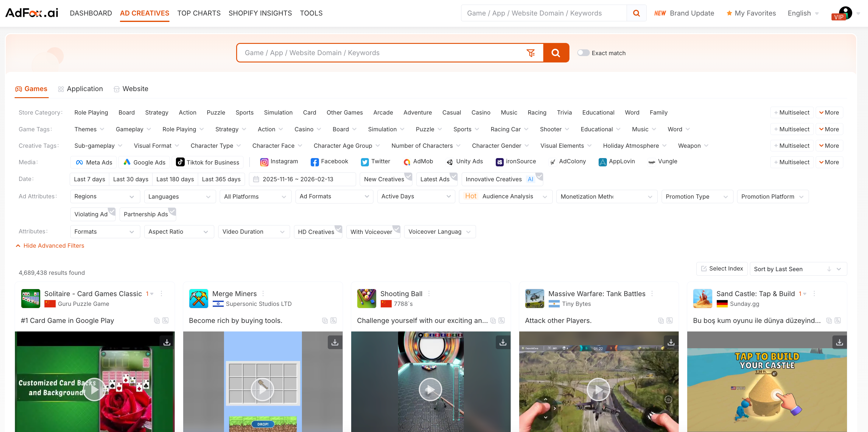868x432 pixels.
Task: Click the orange search magnifier button
Action: 556,53
